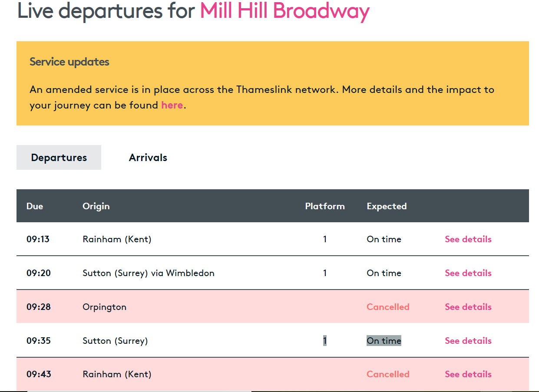Image resolution: width=539 pixels, height=392 pixels.
Task: Click the Mill Hill Broadway station title
Action: coord(284,11)
